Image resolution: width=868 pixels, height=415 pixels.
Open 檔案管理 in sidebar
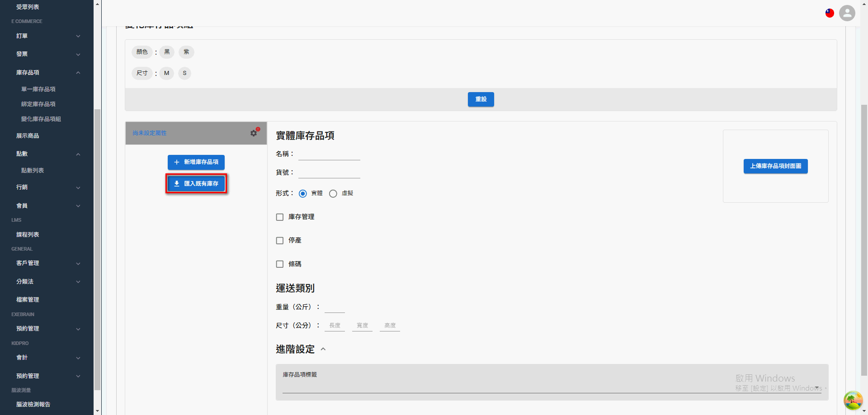point(28,300)
